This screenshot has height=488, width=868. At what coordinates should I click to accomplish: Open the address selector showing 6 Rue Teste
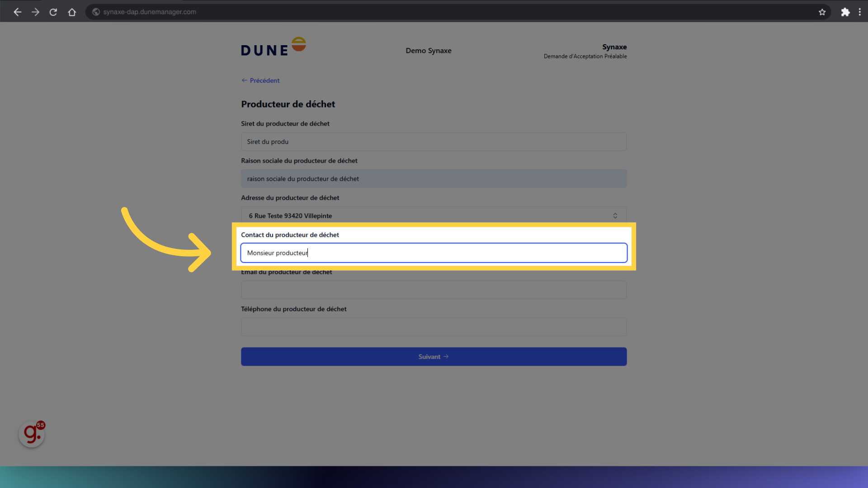(434, 216)
